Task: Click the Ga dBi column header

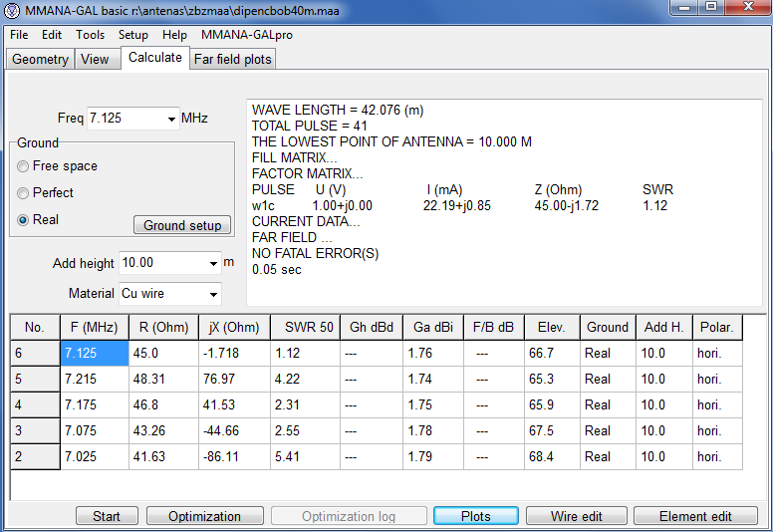Action: pyautogui.click(x=433, y=328)
